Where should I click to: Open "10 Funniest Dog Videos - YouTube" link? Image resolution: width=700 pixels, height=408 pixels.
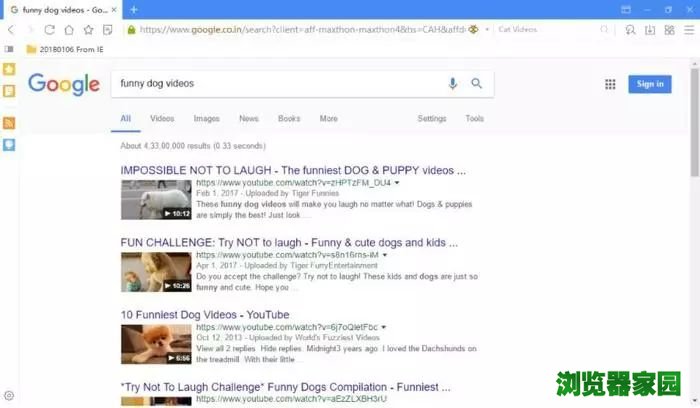pyautogui.click(x=205, y=314)
